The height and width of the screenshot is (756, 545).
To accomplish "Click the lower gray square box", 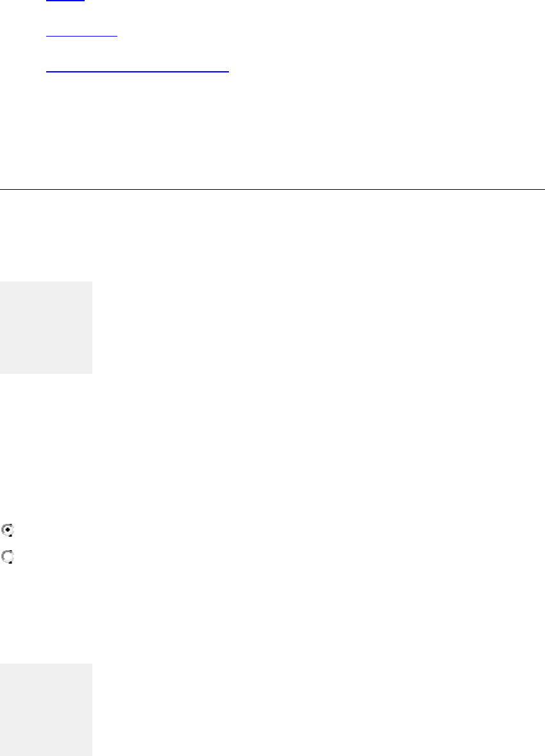I will (46, 709).
